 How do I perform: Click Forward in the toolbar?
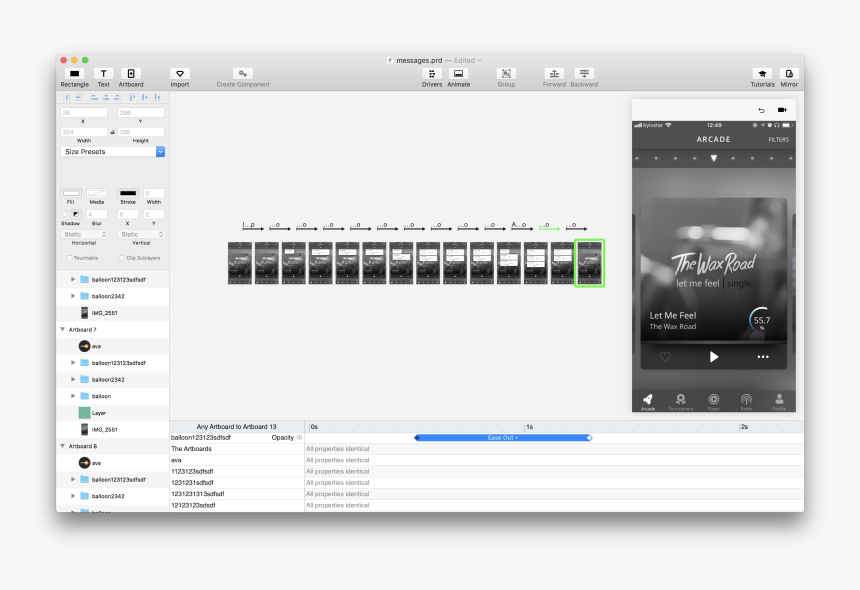pos(555,75)
